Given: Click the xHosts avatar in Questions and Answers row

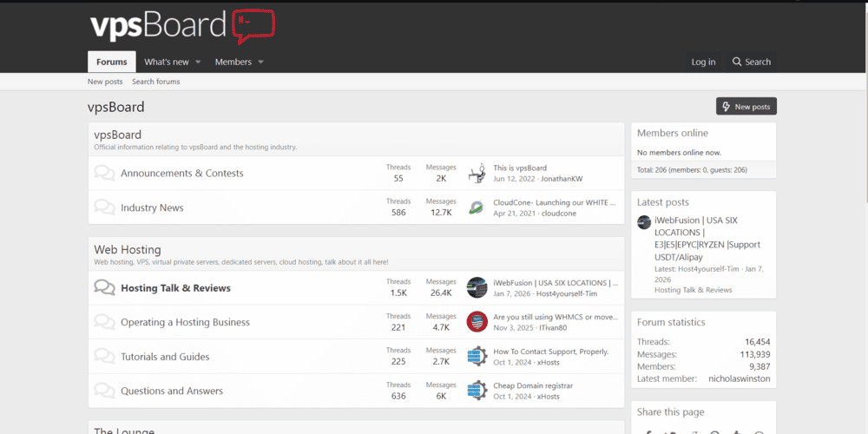Looking at the screenshot, I should pos(477,391).
